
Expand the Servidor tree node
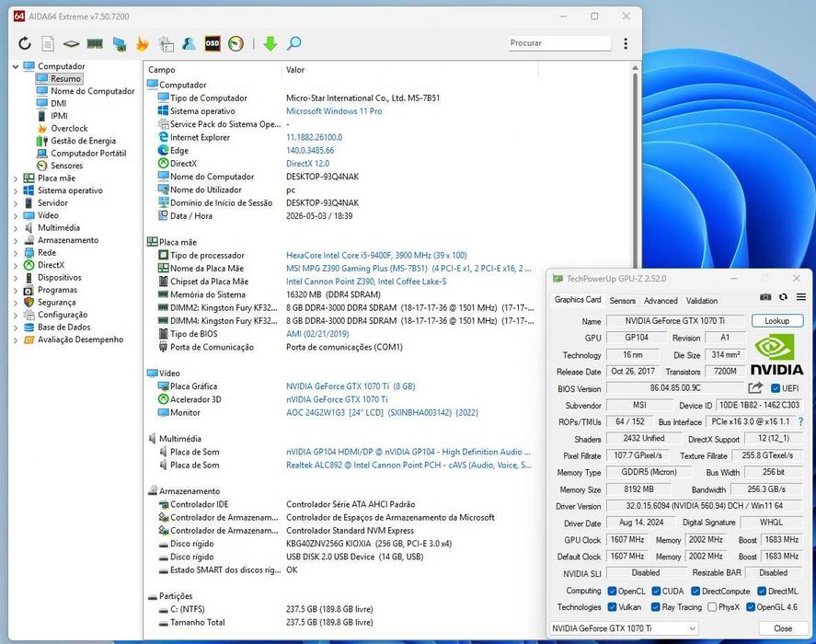point(16,203)
